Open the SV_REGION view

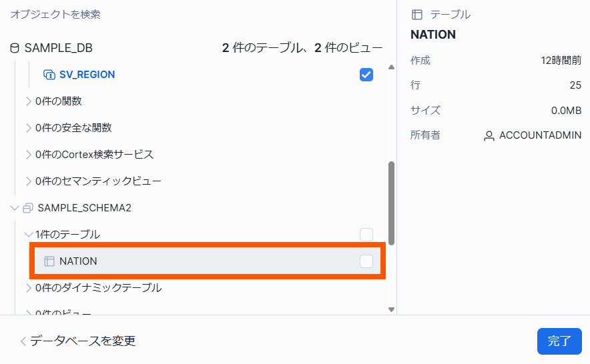[x=87, y=75]
